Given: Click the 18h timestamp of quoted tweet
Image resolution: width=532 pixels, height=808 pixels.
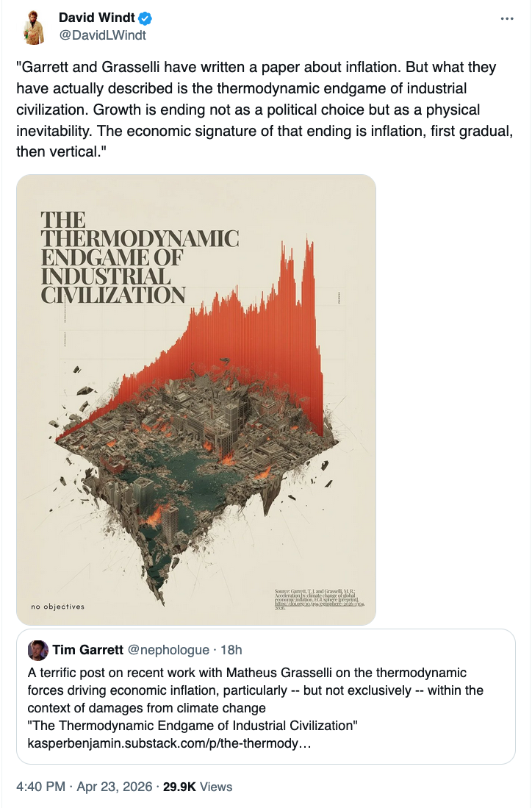Looking at the screenshot, I should pos(231,650).
